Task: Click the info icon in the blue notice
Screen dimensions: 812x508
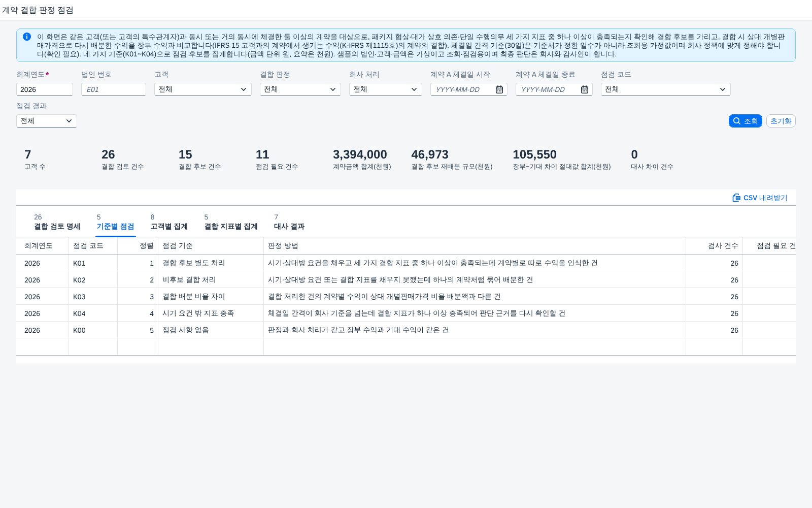Action: [x=27, y=37]
